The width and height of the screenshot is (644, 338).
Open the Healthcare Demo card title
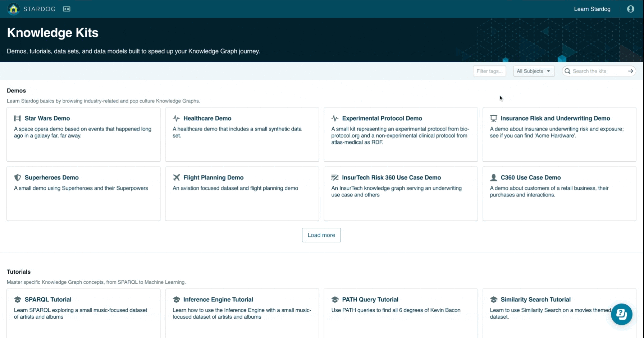coord(207,119)
